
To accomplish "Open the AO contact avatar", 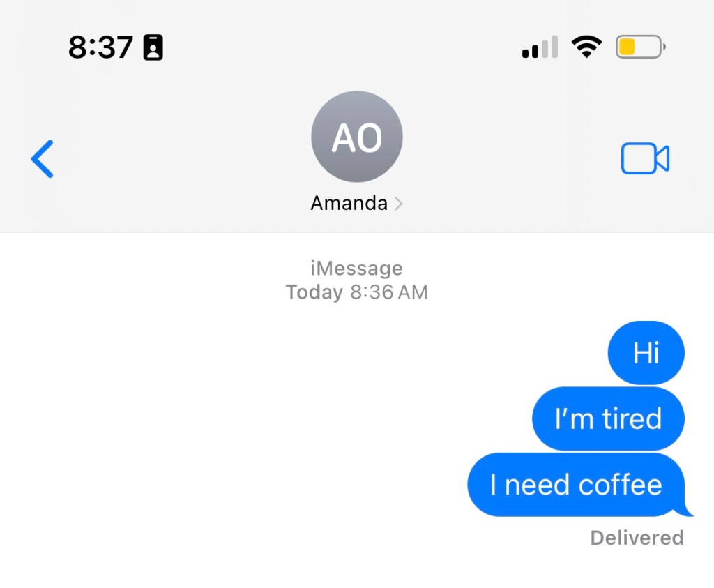I will (356, 137).
